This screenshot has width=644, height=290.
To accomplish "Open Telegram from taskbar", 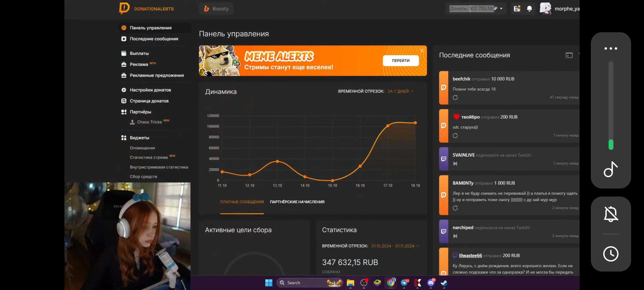I will (404, 282).
